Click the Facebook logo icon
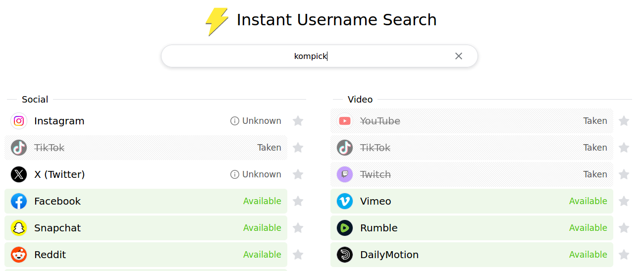 click(19, 201)
